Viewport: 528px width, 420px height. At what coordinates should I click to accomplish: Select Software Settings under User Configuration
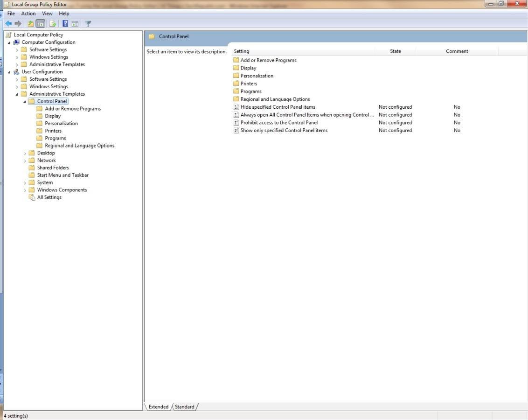pyautogui.click(x=48, y=79)
